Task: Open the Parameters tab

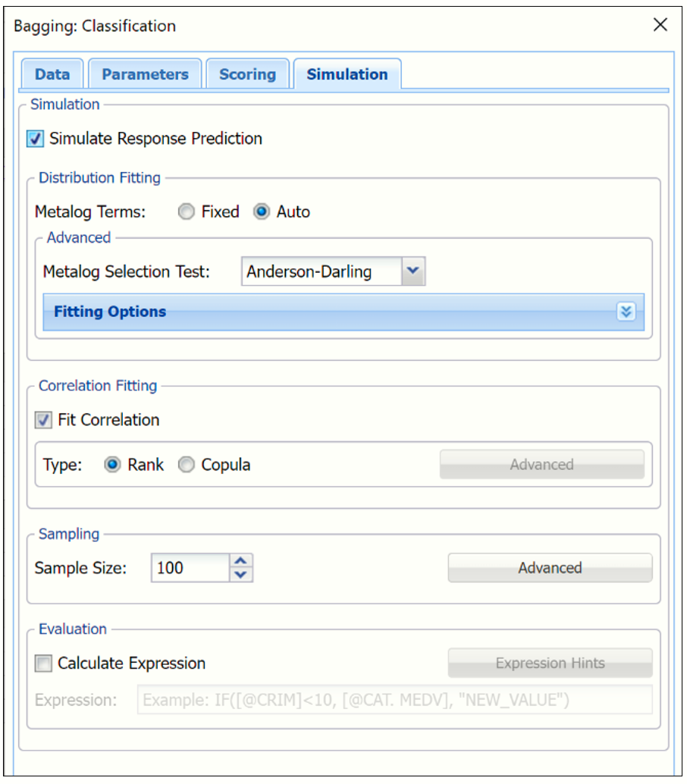Action: pyautogui.click(x=145, y=74)
